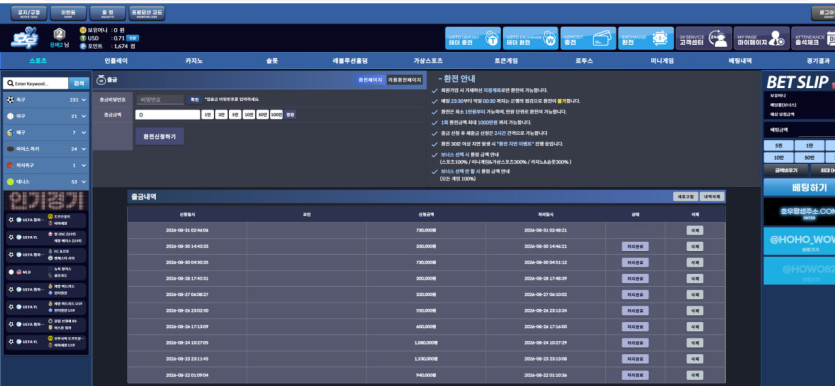
Task: Click the Notice/Rules (공지/규정) top button
Action: (29, 13)
